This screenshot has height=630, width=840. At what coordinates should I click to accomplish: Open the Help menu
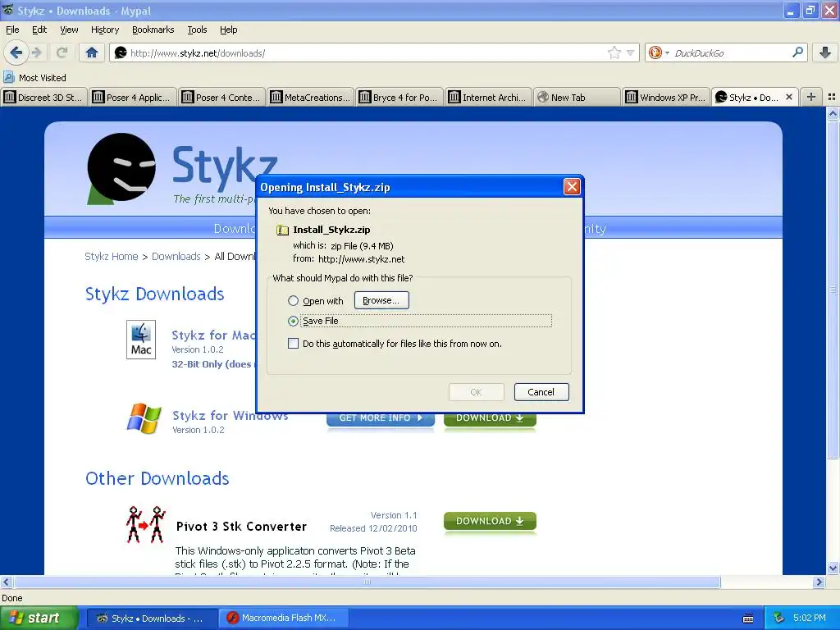click(228, 30)
